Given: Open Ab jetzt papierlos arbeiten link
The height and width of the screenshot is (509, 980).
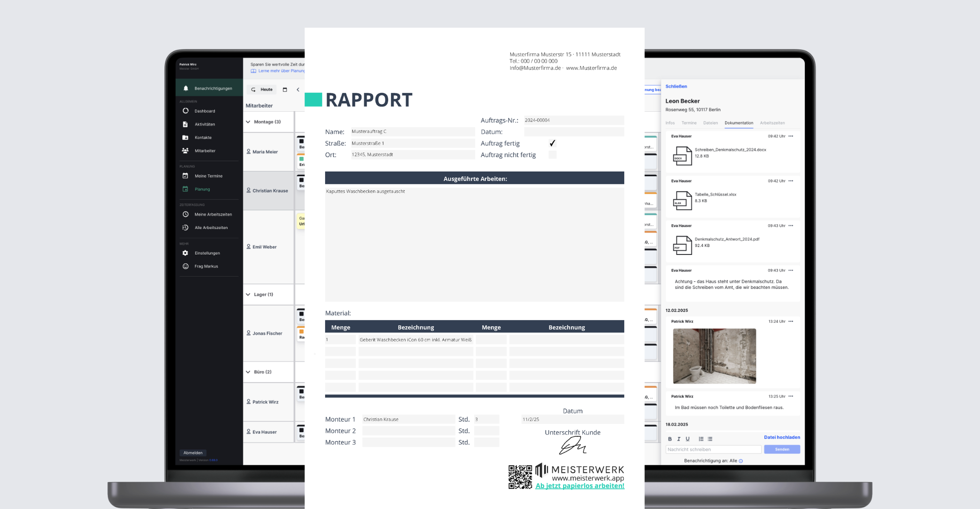Looking at the screenshot, I should (x=580, y=486).
